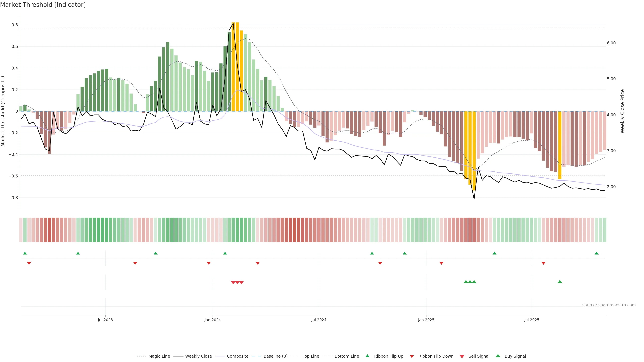Open the source: sharemaestro.com link

tap(609, 305)
